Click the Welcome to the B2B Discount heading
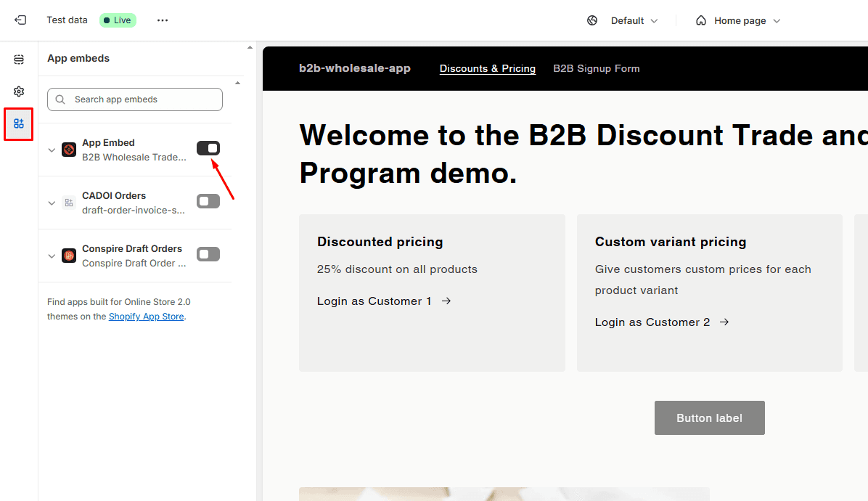This screenshot has width=868, height=501. 584,154
